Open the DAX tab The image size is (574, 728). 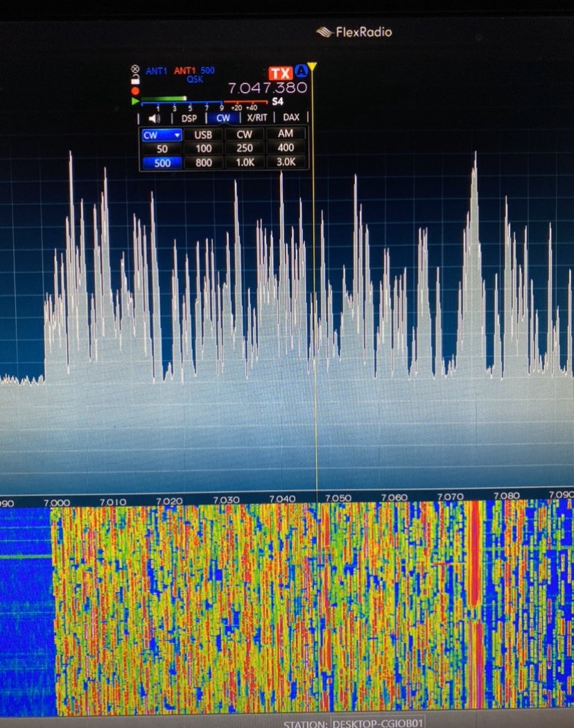[x=291, y=117]
